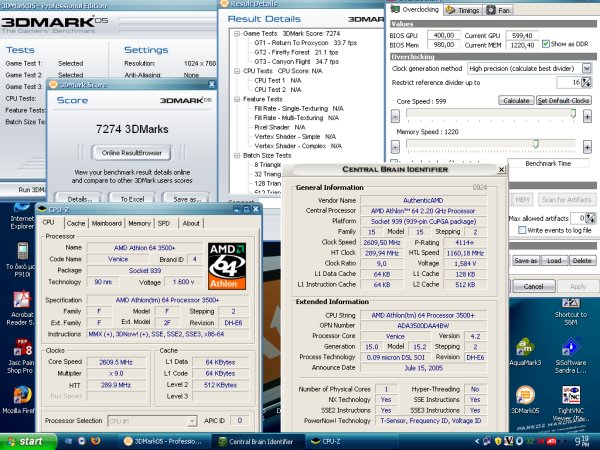Open the Processor Selection dropdown in CPU-Z

click(x=192, y=421)
